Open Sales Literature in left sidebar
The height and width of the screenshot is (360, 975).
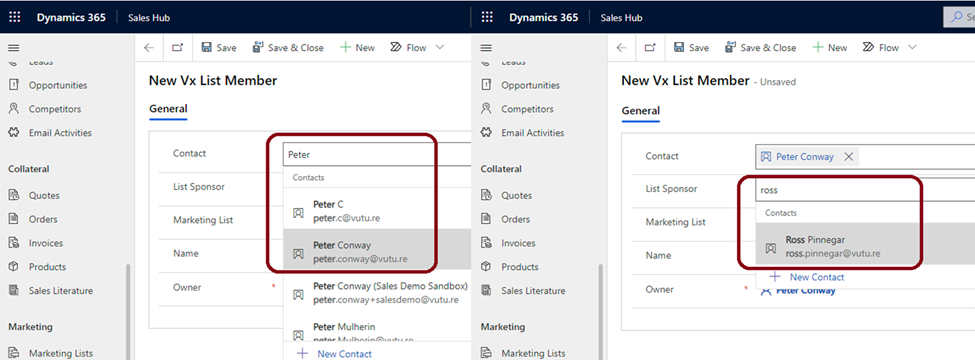[51, 290]
